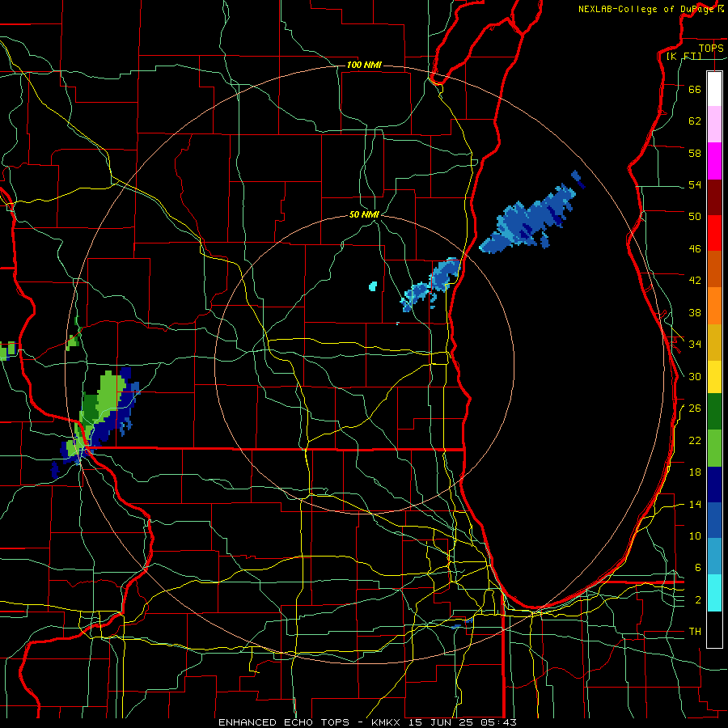Pick the bright orange legend swatch

tap(714, 306)
